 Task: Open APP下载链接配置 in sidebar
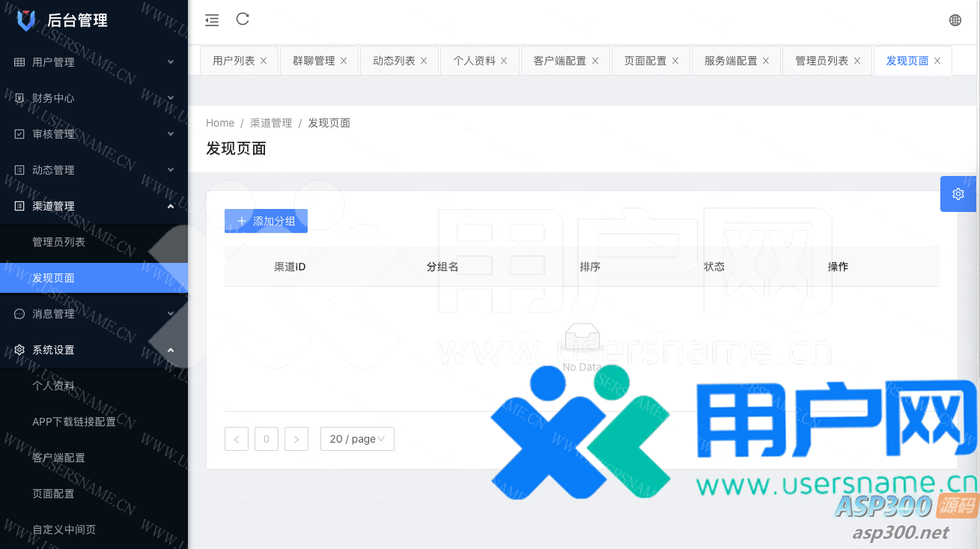pyautogui.click(x=94, y=422)
